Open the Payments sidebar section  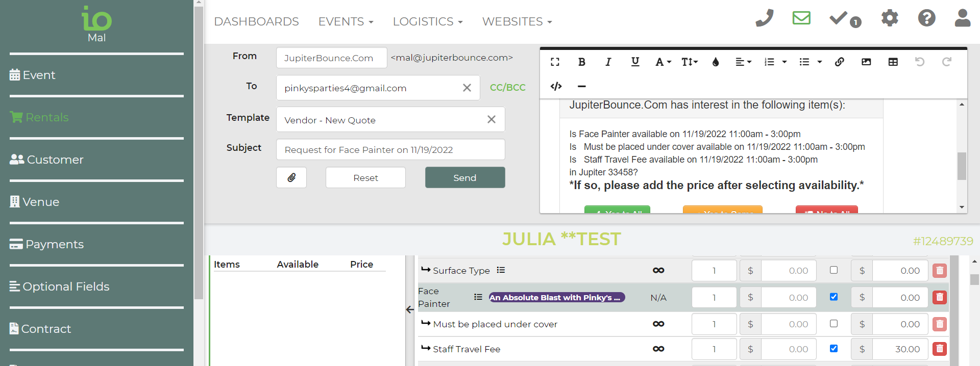point(54,244)
